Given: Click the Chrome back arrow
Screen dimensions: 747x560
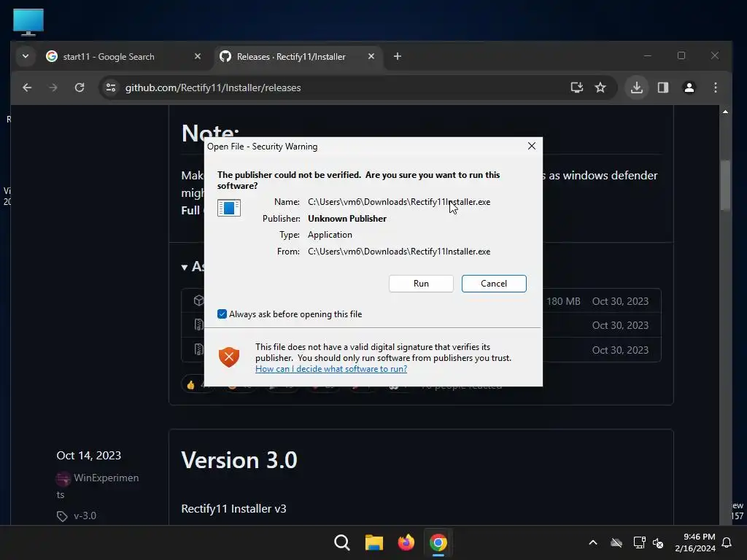Looking at the screenshot, I should tap(27, 87).
